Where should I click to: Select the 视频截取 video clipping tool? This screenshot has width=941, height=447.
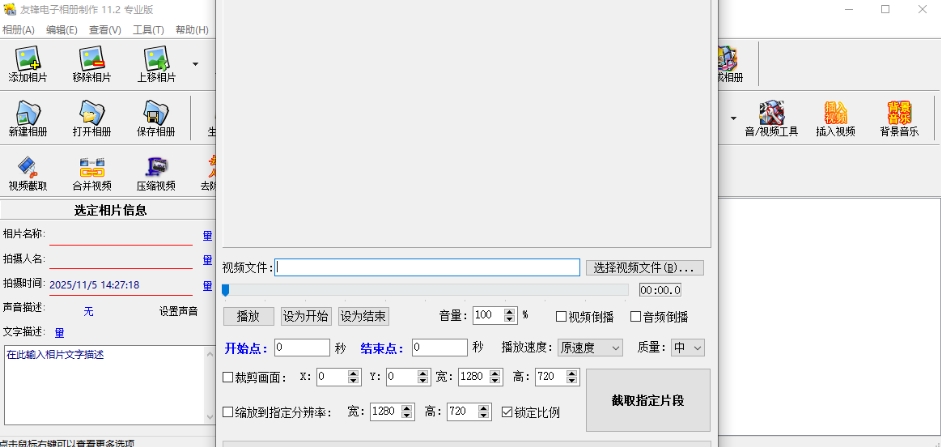click(28, 173)
